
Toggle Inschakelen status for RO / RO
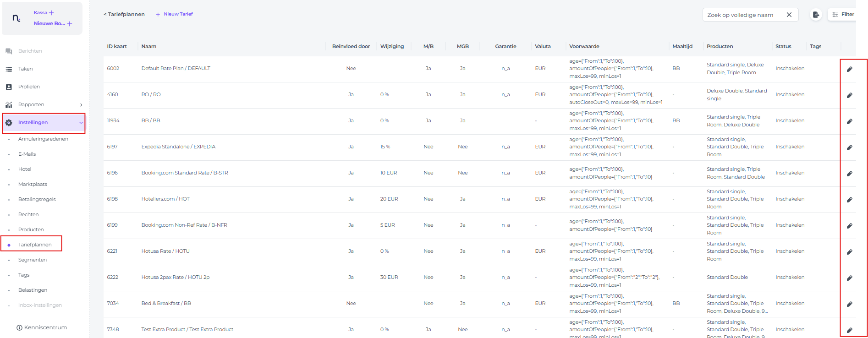click(790, 94)
